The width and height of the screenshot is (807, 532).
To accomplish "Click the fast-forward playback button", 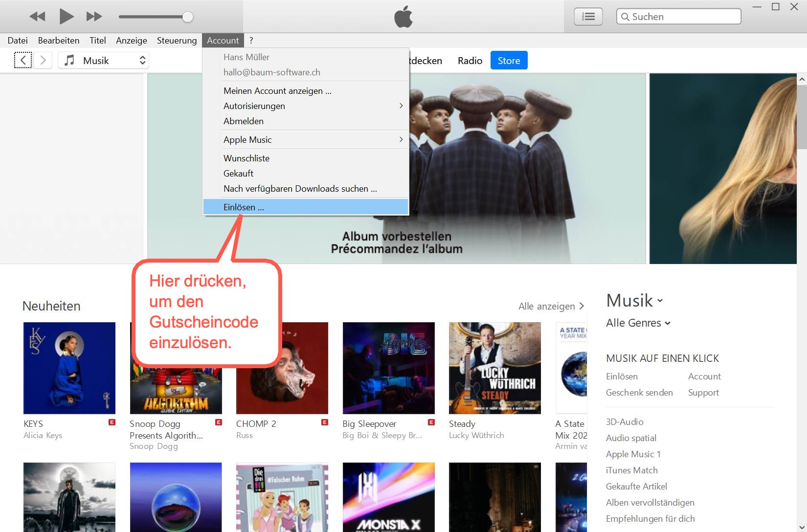I will (x=94, y=17).
